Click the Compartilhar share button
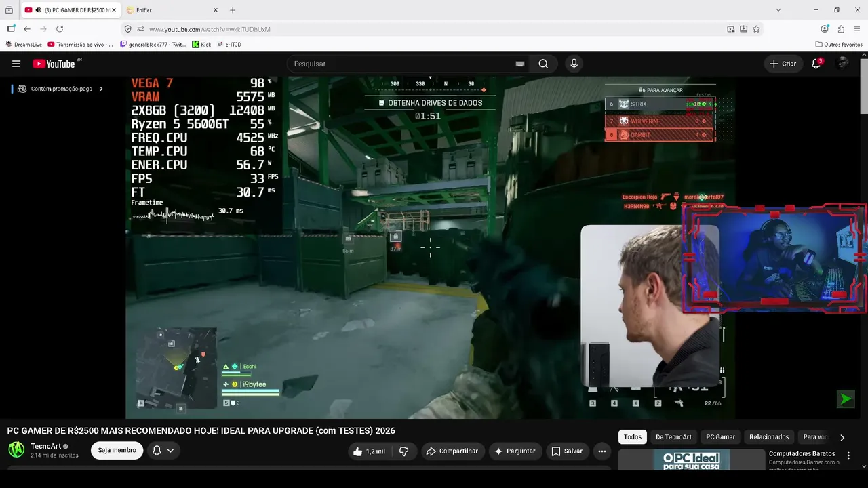This screenshot has width=868, height=488. pos(451,451)
